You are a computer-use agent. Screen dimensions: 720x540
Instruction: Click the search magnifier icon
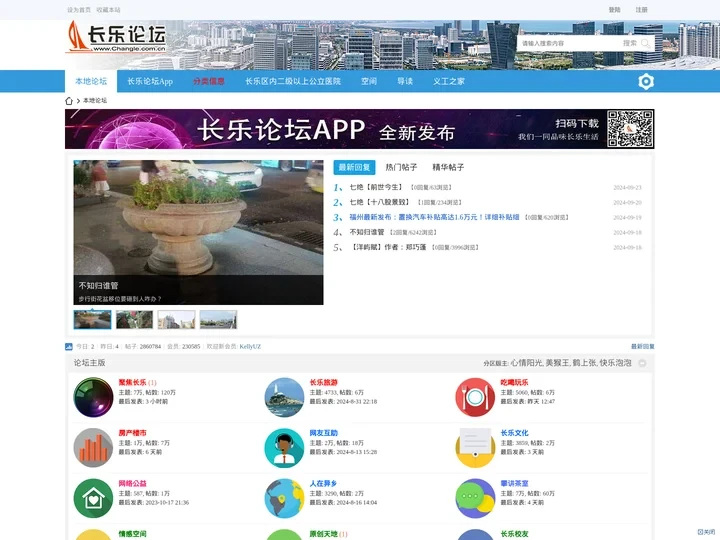[645, 43]
